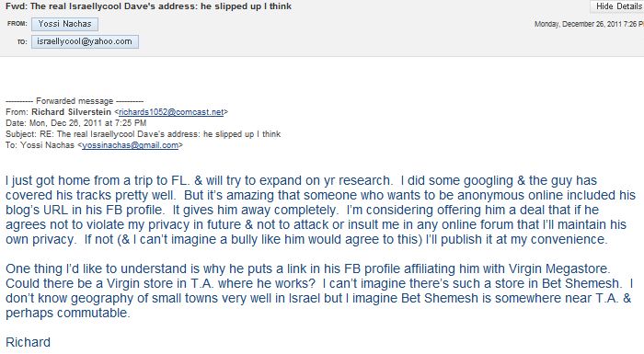Open the yossinachas@gmail.com email link
644x354 pixels.
click(131, 145)
